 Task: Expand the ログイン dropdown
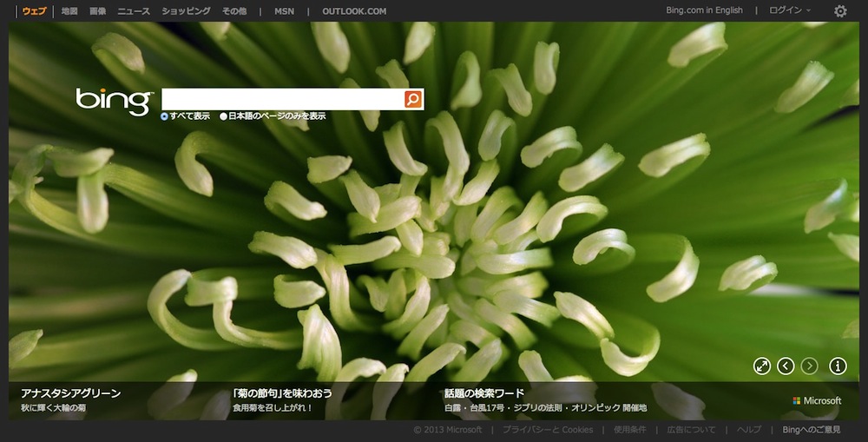pyautogui.click(x=790, y=11)
